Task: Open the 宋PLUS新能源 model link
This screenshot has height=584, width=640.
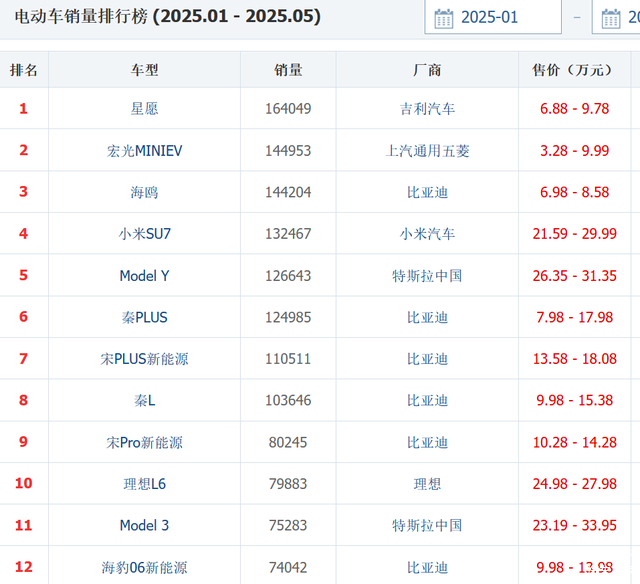Action: pos(144,359)
